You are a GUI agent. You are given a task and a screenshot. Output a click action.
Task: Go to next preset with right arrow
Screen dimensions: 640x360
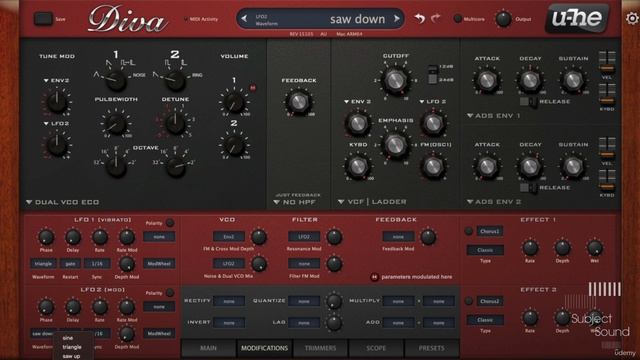(396, 18)
